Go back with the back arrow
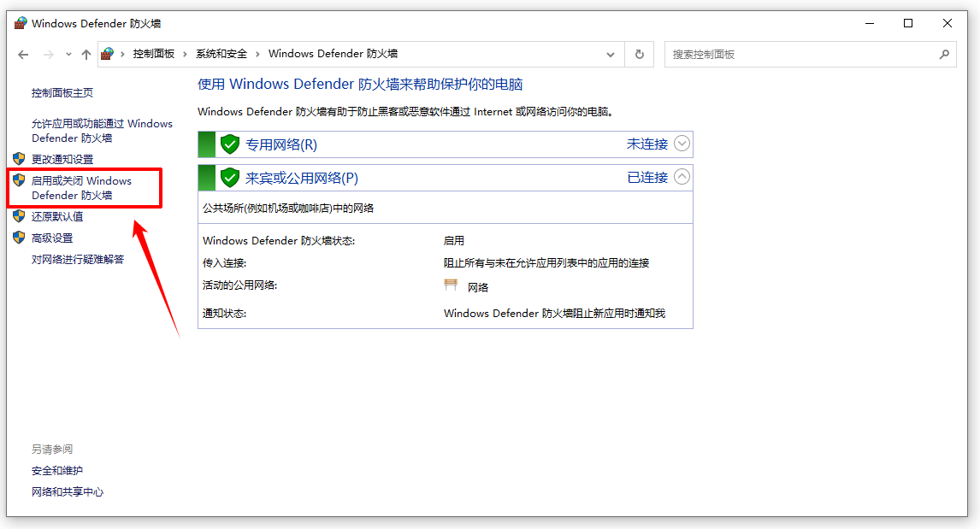 pyautogui.click(x=23, y=55)
